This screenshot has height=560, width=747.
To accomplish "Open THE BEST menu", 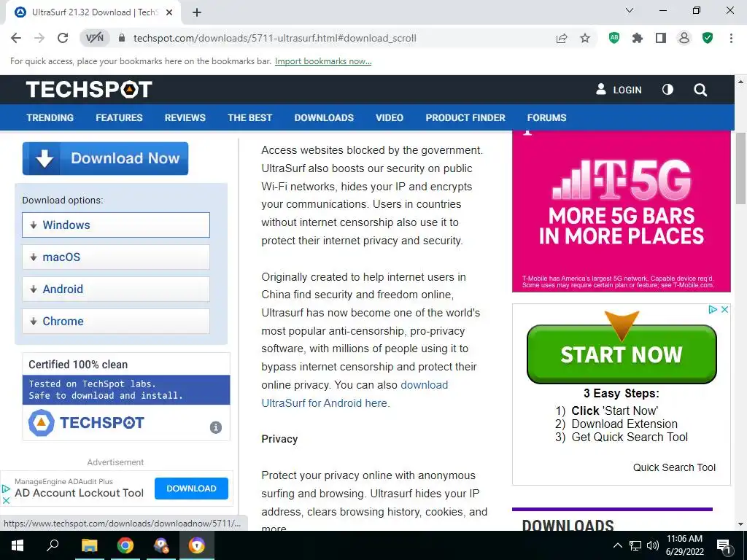I will point(249,117).
